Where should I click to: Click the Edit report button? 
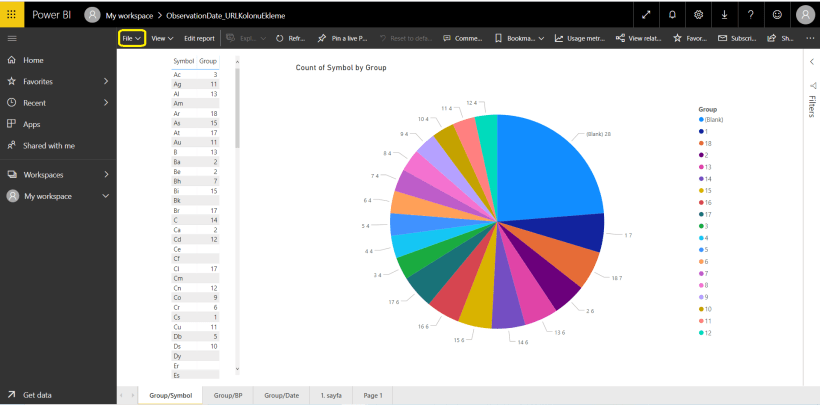point(199,38)
